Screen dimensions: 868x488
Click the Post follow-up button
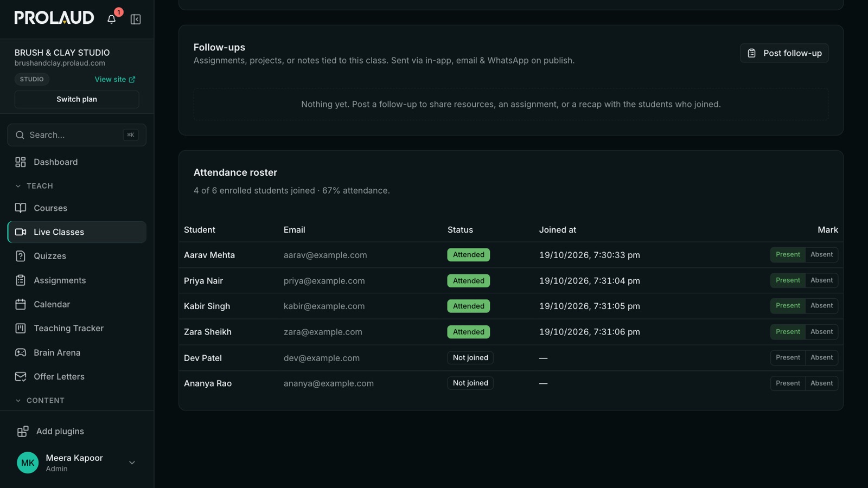pos(784,53)
